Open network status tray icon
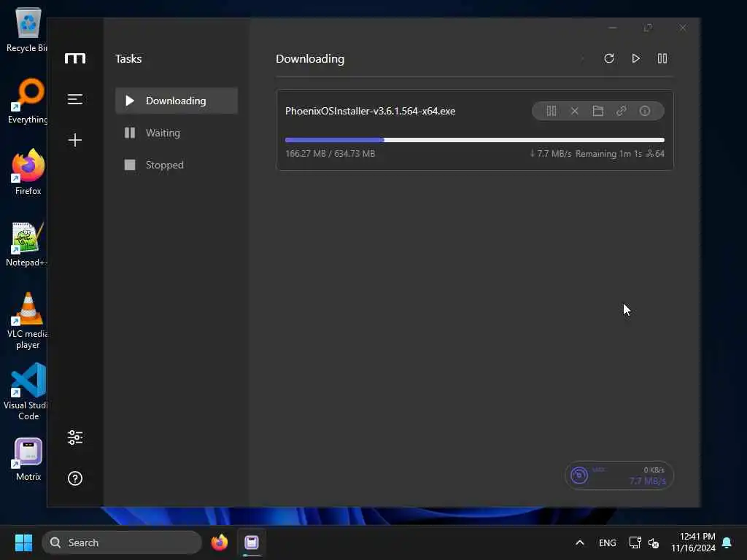 (x=635, y=542)
